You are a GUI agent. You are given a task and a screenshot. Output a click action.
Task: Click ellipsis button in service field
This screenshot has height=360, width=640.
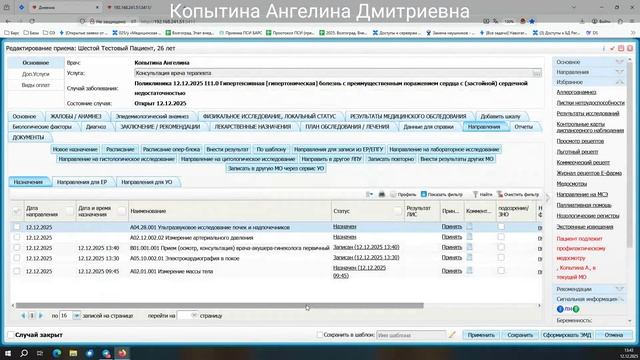pos(537,73)
